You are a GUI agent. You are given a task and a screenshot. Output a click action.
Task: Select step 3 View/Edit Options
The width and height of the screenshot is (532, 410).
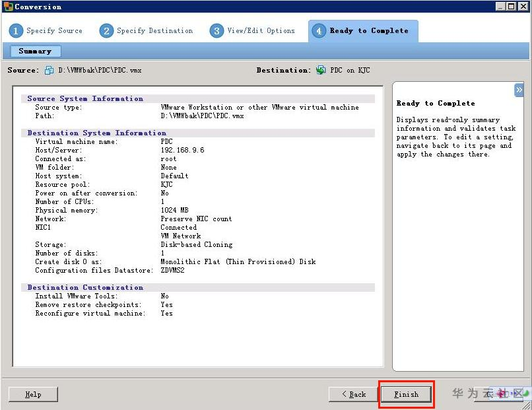tap(252, 31)
